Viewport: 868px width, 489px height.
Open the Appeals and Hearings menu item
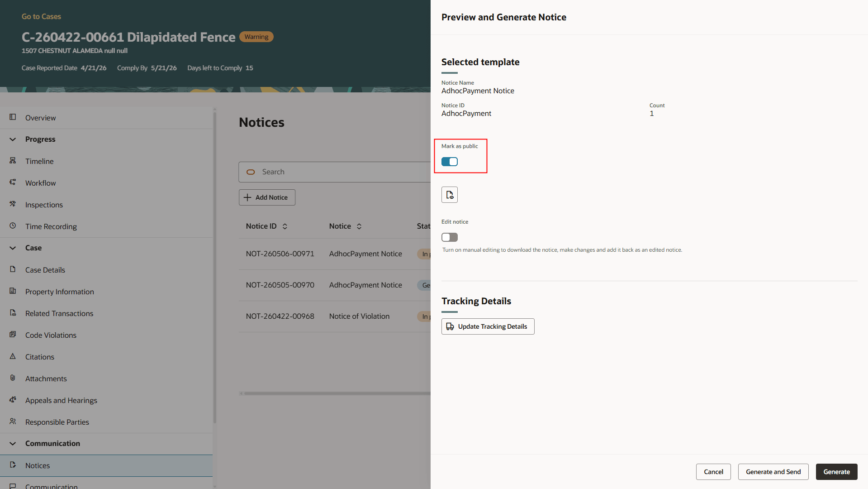click(106, 400)
